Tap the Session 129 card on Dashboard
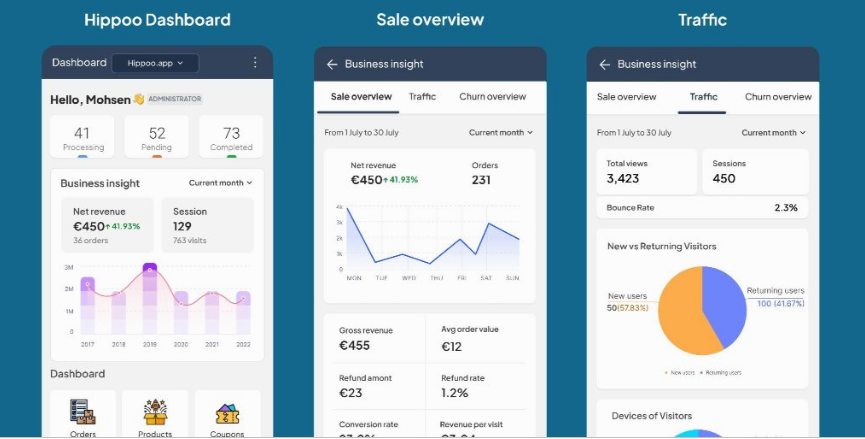This screenshot has width=865, height=439. [x=207, y=225]
